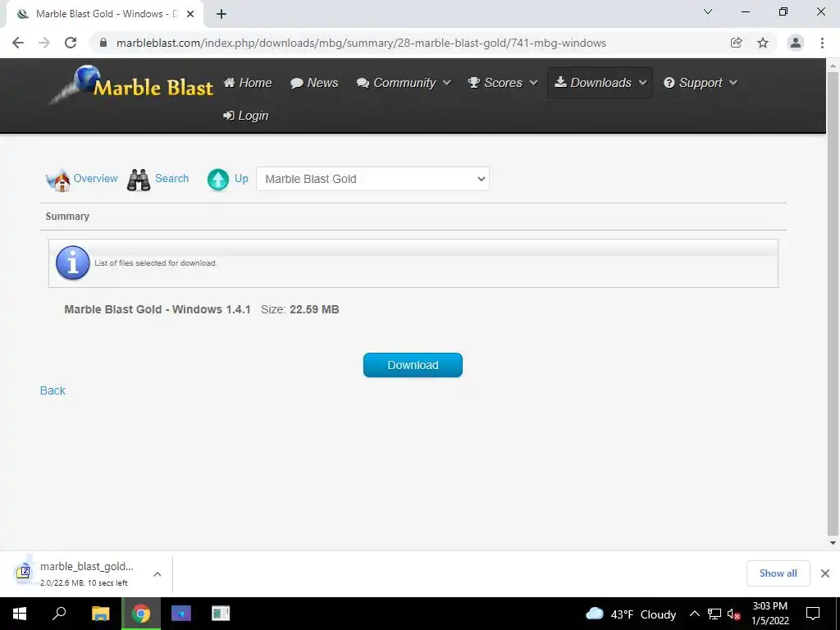Click the address bar URL
The image size is (840, 630).
361,43
